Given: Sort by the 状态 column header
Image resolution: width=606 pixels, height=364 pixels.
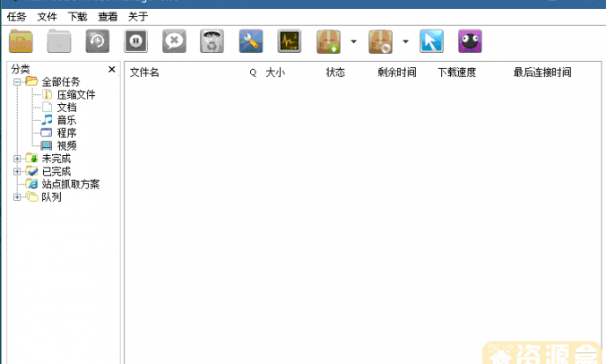Looking at the screenshot, I should 335,73.
